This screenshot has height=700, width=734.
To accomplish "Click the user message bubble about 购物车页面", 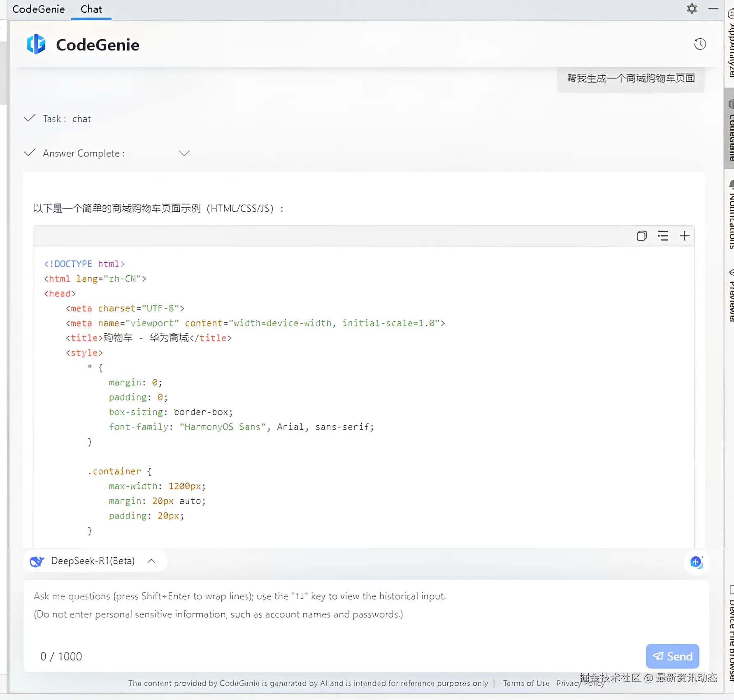I will 631,78.
